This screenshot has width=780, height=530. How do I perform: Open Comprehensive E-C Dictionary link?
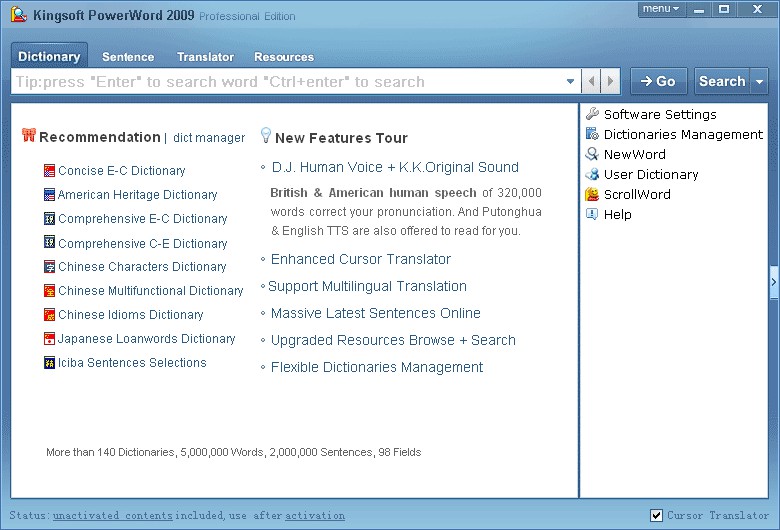143,218
